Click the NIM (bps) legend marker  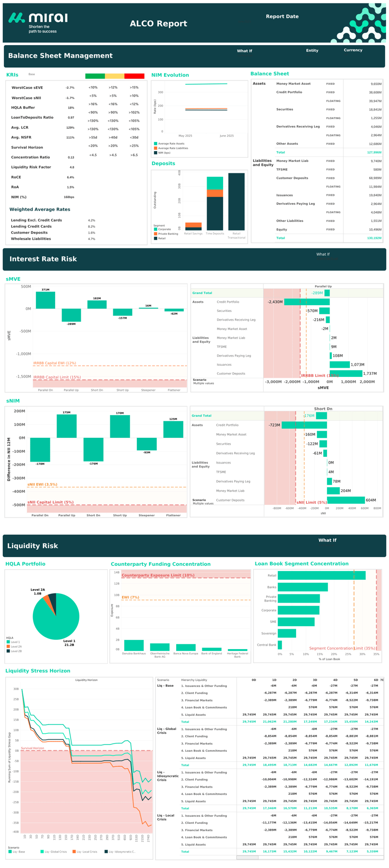coord(156,153)
